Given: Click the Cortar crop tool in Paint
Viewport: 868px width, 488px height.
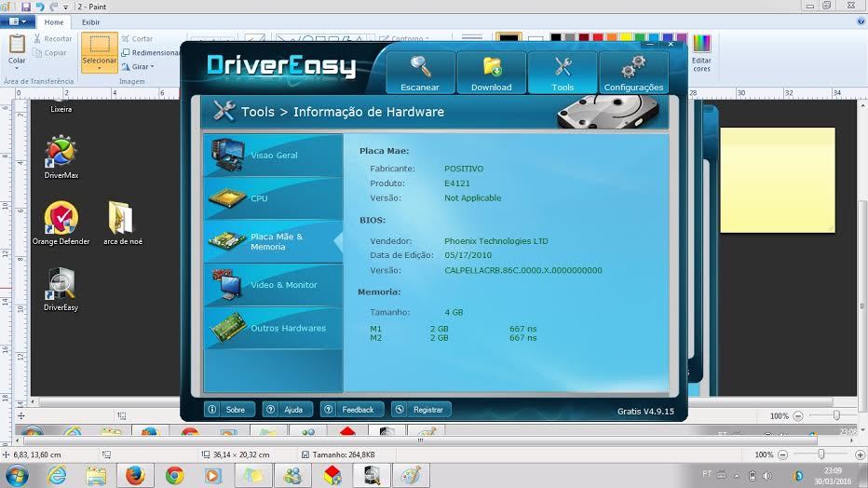Looking at the screenshot, I should coord(137,39).
